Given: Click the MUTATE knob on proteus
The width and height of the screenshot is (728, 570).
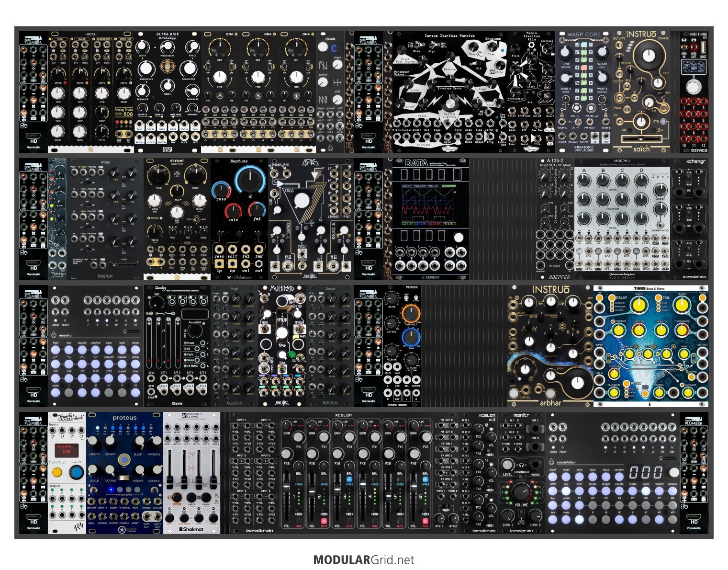Looking at the screenshot, I should 139,470.
